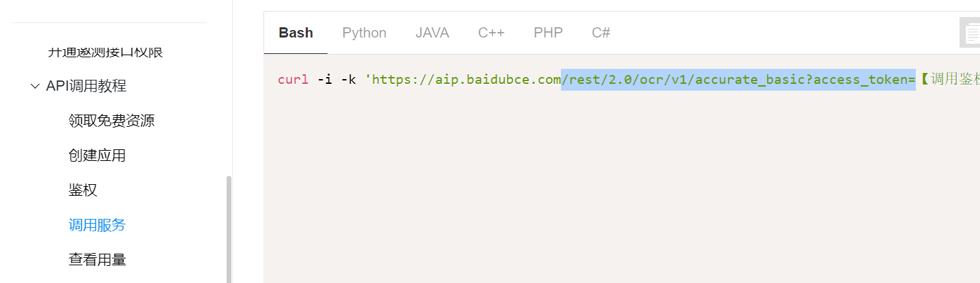Click the active 调用服务 sidebar item

(97, 225)
